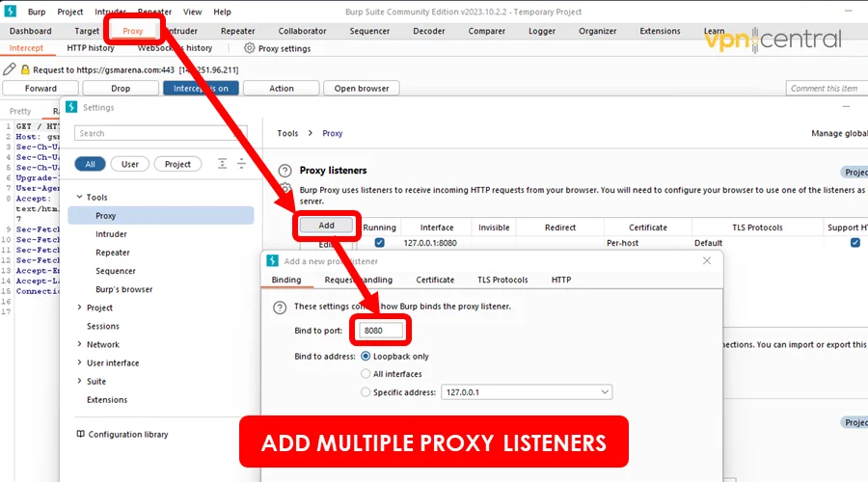
Task: Click the Burp Suite logo icon in title bar
Action: 10,11
